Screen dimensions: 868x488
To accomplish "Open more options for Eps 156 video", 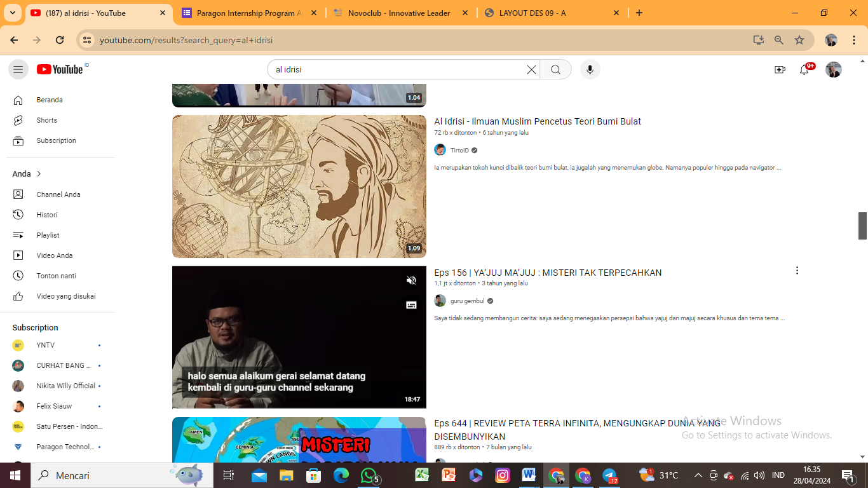I will click(797, 271).
